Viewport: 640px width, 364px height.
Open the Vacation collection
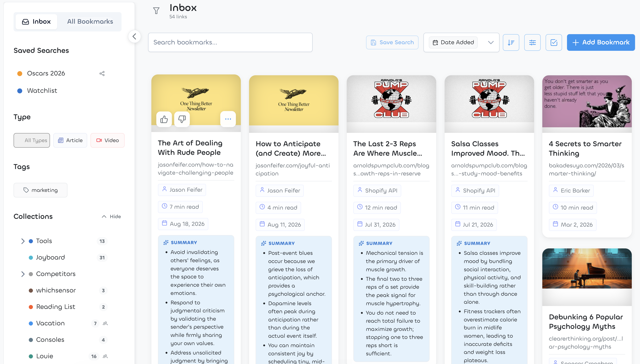tap(50, 323)
